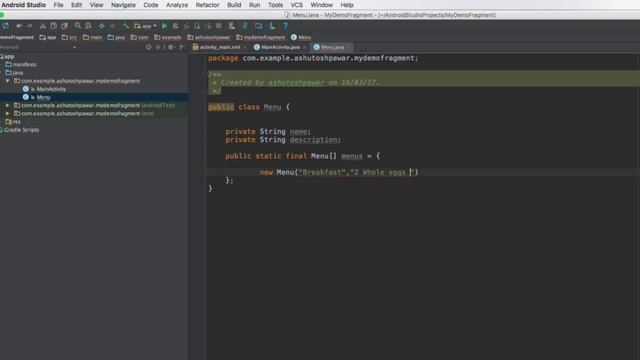Click the main breadcrumb

(92, 37)
